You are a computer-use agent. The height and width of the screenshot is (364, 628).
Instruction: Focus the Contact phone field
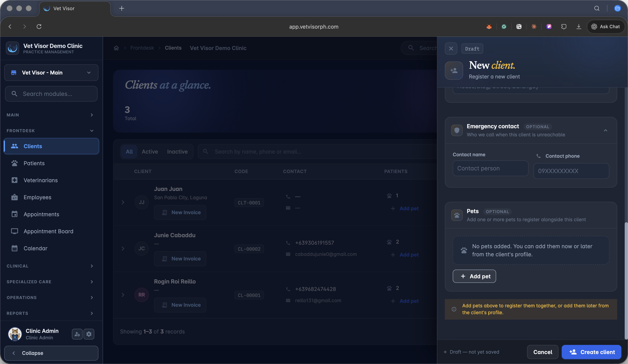pyautogui.click(x=571, y=171)
